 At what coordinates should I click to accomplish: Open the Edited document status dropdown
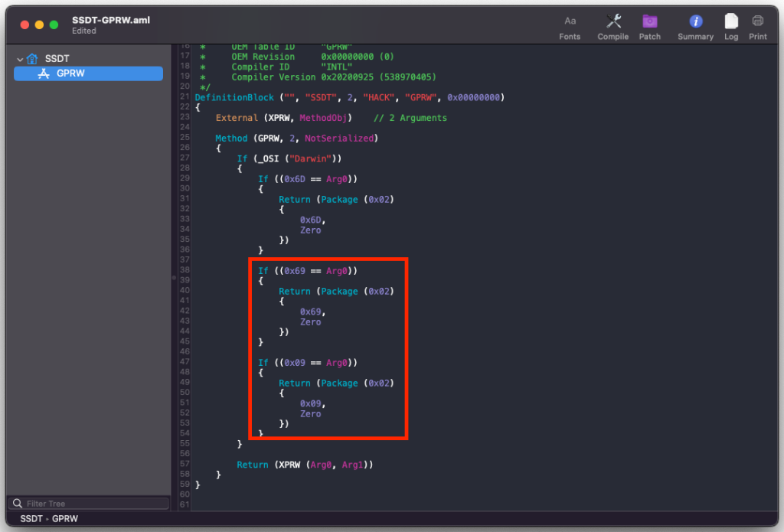point(84,31)
